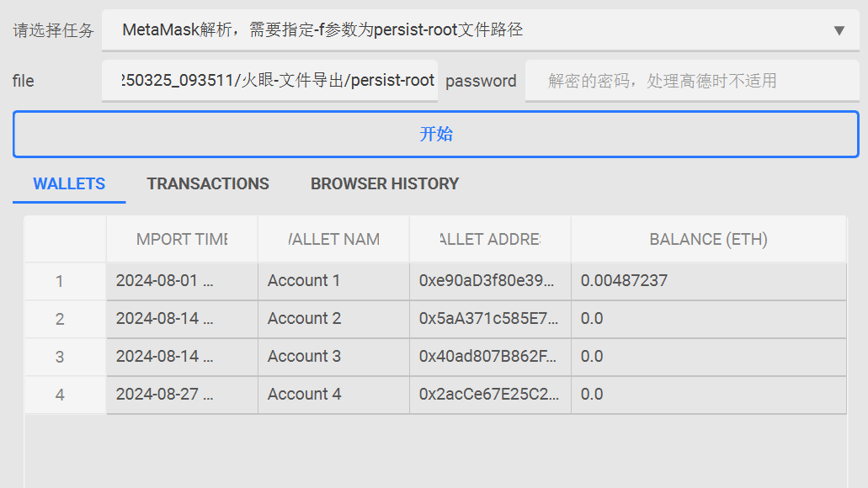Click the 2024-08-01 import time cell
868x488 pixels.
(182, 281)
